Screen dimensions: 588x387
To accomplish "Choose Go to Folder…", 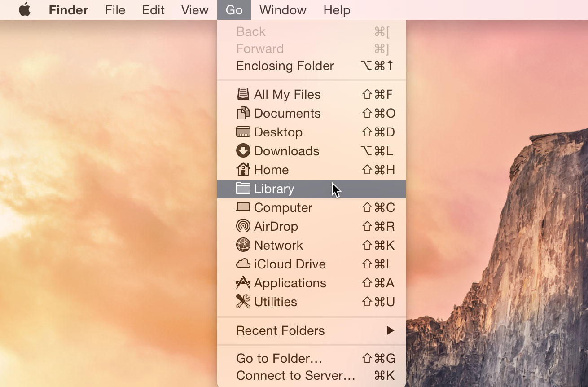I will tap(312, 358).
